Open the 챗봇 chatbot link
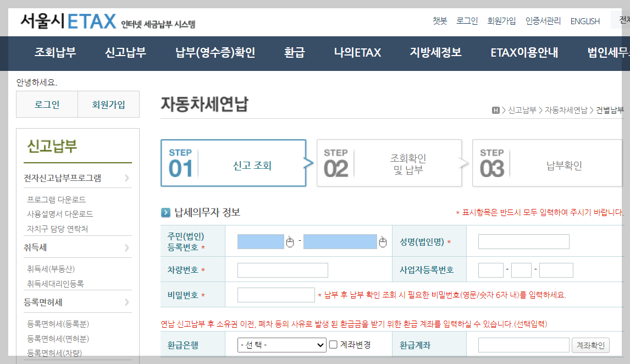630x364 pixels. 438,21
